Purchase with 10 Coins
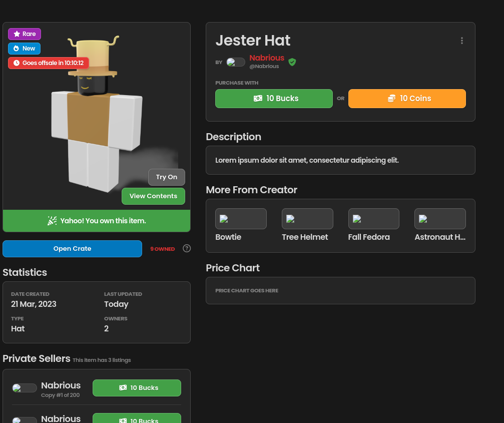The width and height of the screenshot is (504, 423). pos(407,99)
